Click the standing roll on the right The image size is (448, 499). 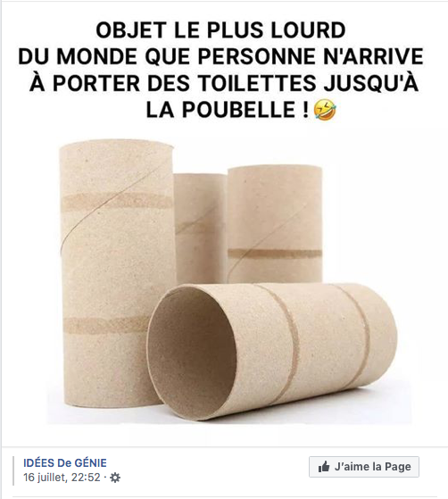click(275, 224)
